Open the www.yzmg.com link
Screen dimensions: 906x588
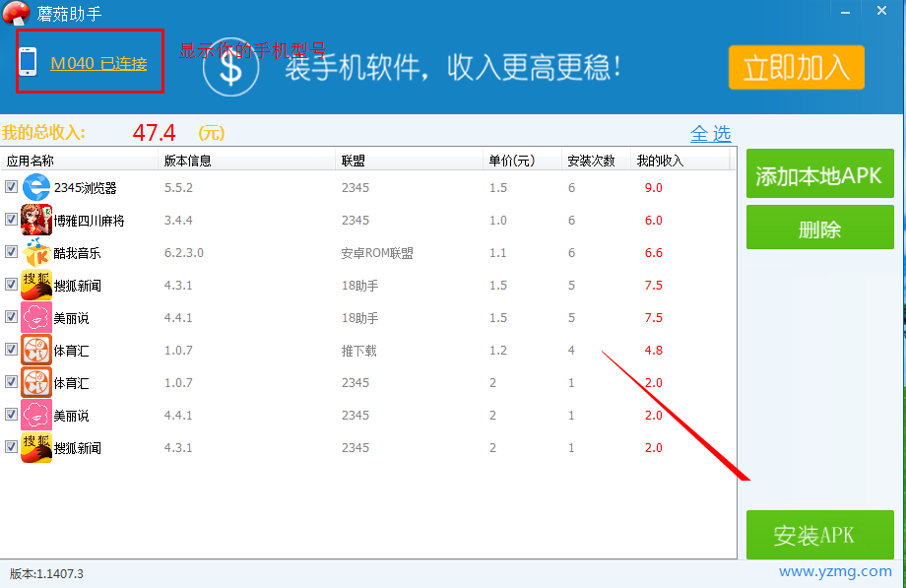click(835, 572)
